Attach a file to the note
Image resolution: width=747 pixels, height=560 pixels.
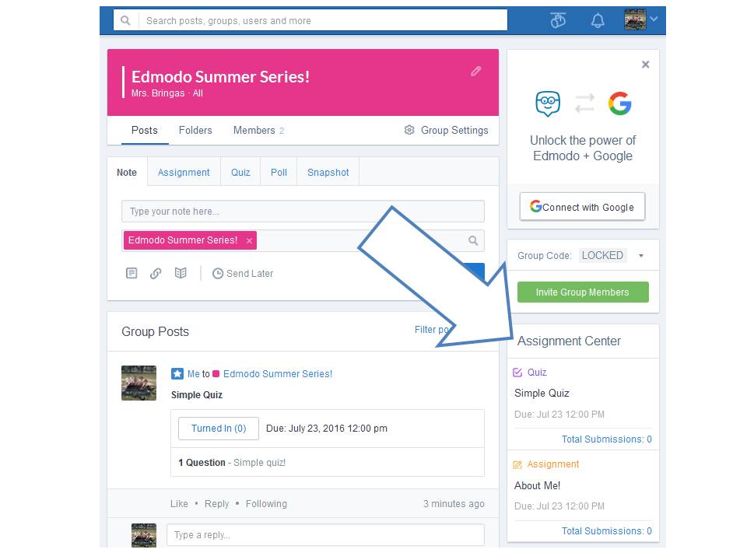click(x=132, y=273)
